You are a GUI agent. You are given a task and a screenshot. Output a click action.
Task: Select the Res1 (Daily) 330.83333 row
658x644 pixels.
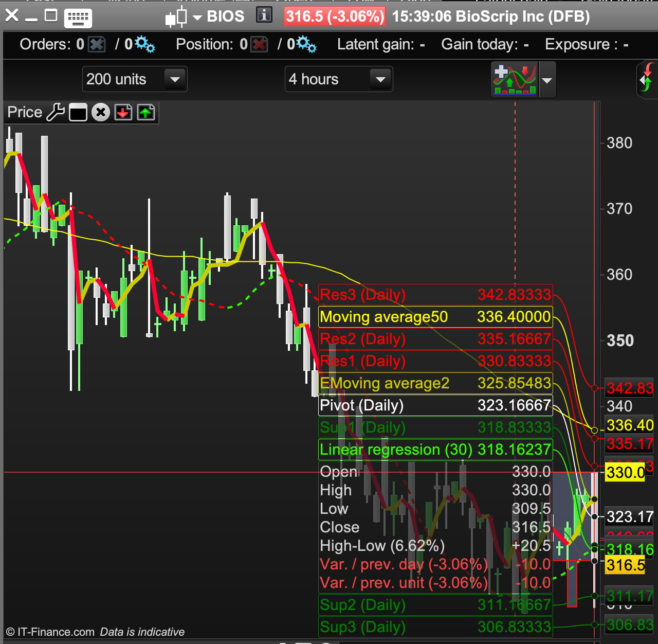[435, 361]
